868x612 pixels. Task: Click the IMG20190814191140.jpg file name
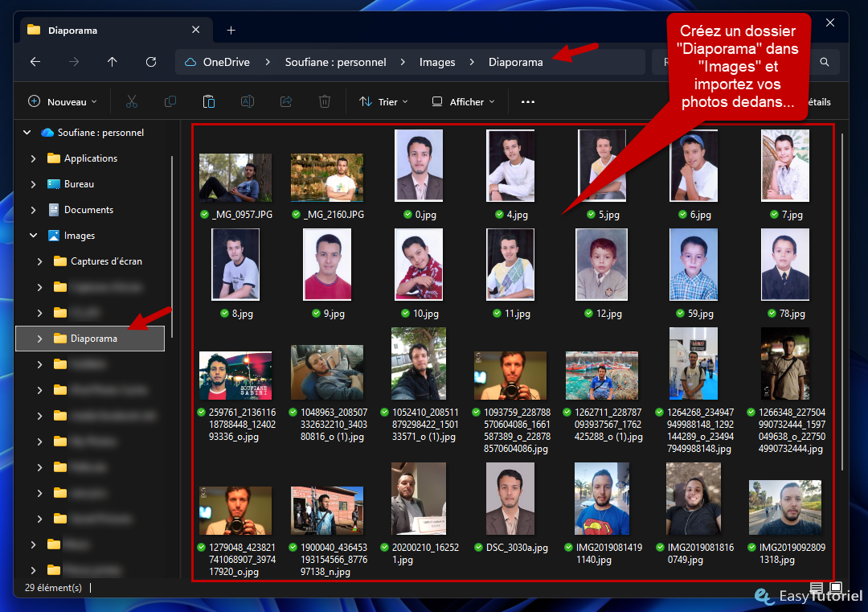pyautogui.click(x=609, y=553)
